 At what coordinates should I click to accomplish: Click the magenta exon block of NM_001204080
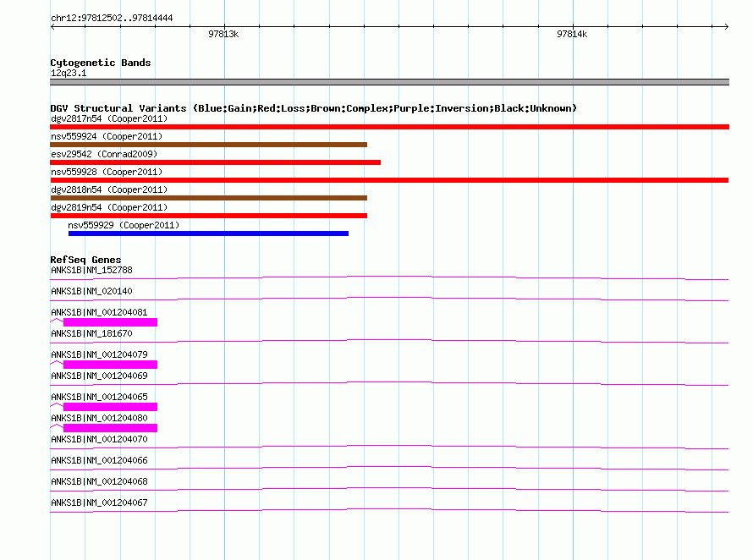[x=111, y=428]
